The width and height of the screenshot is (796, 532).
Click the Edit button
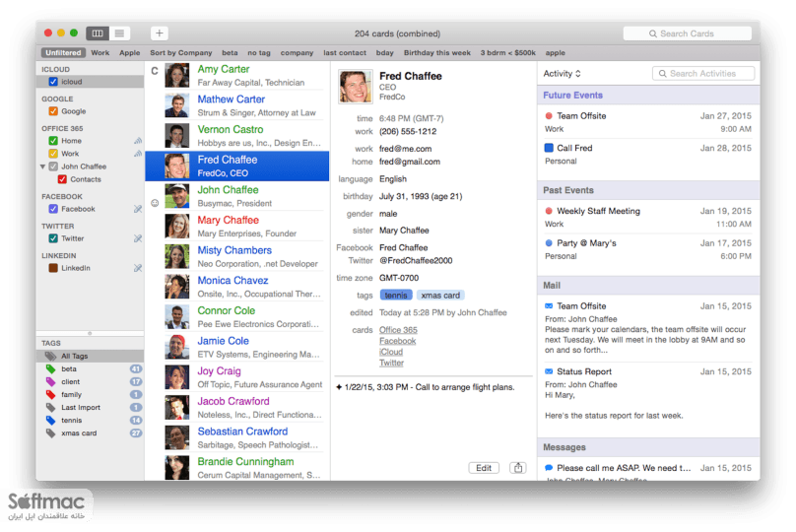(x=484, y=468)
